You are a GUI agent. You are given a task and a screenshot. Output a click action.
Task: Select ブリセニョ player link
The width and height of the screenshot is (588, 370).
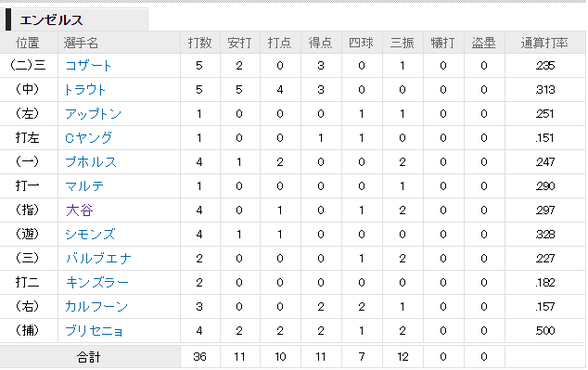pos(94,331)
